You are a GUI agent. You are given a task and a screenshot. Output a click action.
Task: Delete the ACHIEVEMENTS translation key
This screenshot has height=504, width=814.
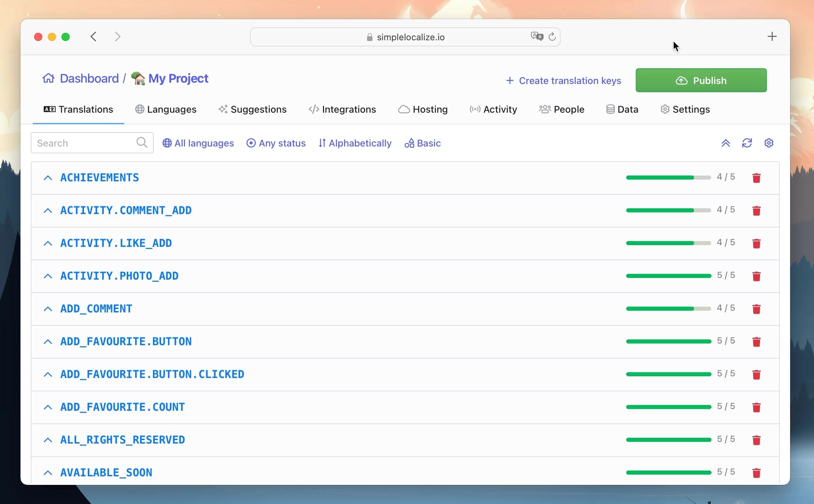coord(756,178)
